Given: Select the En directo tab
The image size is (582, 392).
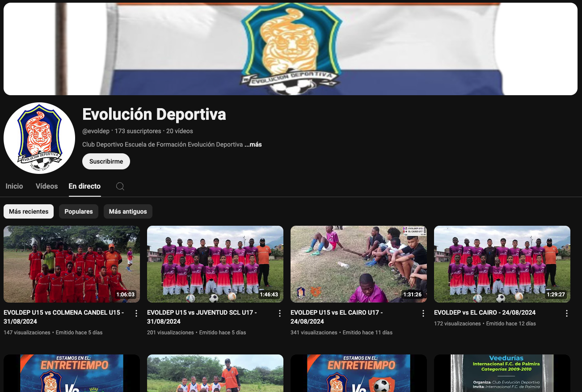Looking at the screenshot, I should (84, 186).
